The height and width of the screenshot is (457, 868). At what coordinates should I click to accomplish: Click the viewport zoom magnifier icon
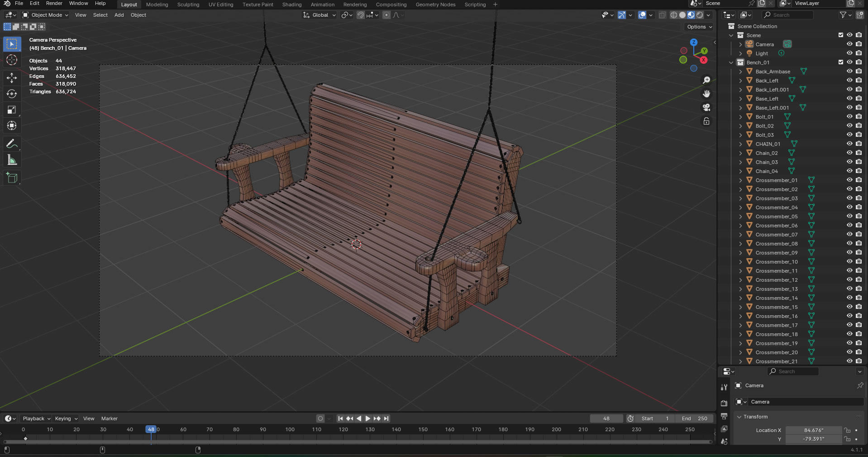pos(706,80)
